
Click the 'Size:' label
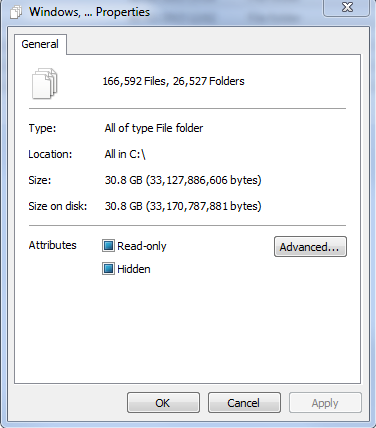pos(40,180)
